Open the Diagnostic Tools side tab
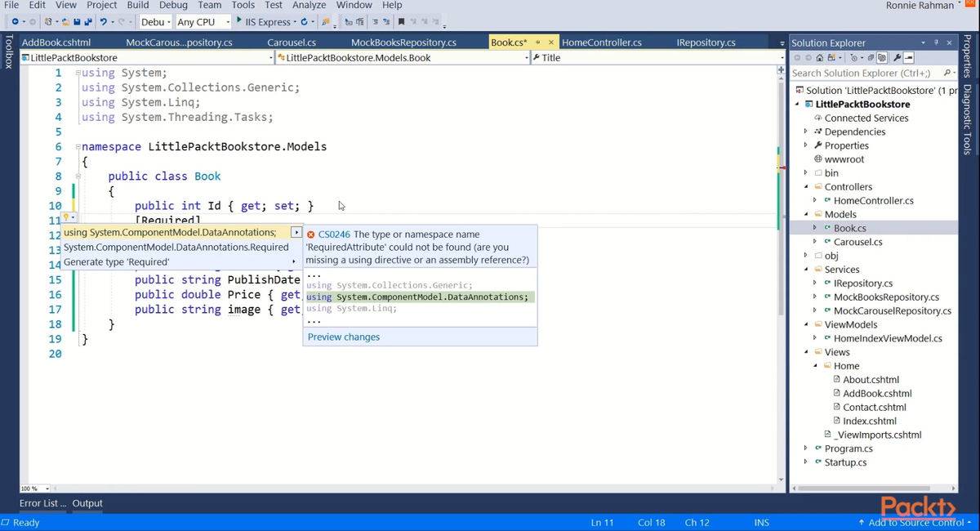The height and width of the screenshot is (531, 980). (x=967, y=120)
